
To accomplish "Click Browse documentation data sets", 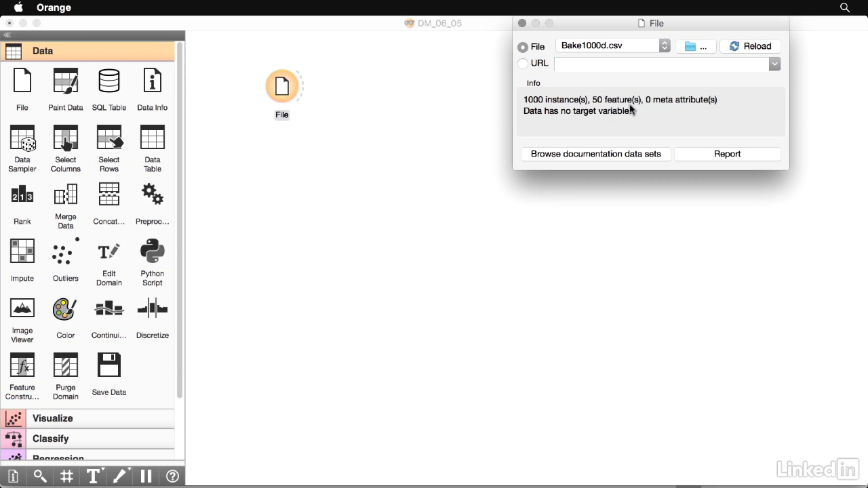I will click(596, 154).
